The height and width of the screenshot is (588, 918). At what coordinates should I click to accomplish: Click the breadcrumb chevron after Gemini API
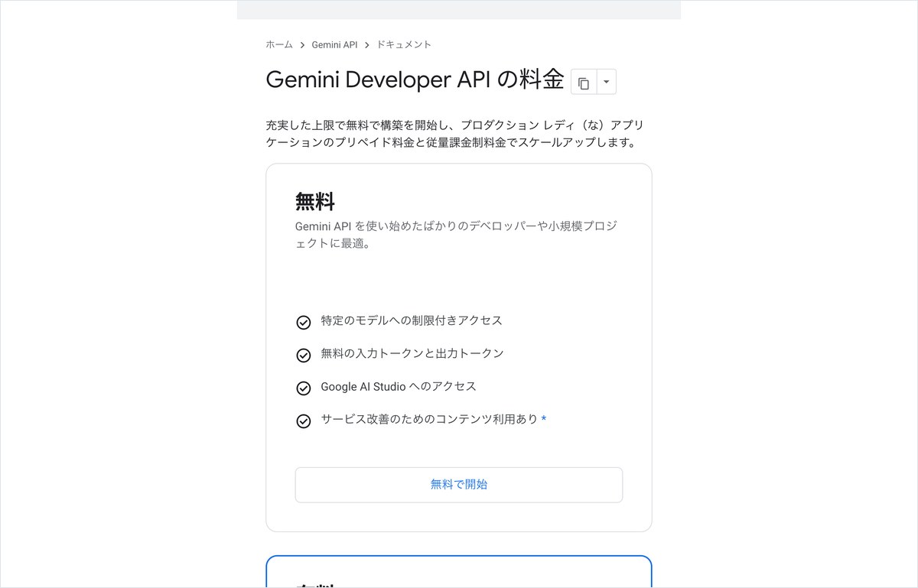click(367, 45)
